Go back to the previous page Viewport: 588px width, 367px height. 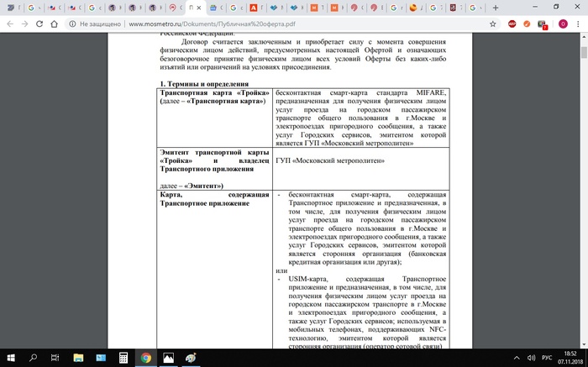pos(9,24)
